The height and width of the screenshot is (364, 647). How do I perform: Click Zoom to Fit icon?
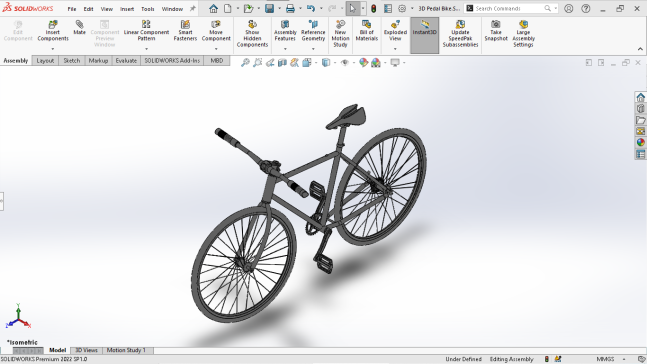[245, 62]
